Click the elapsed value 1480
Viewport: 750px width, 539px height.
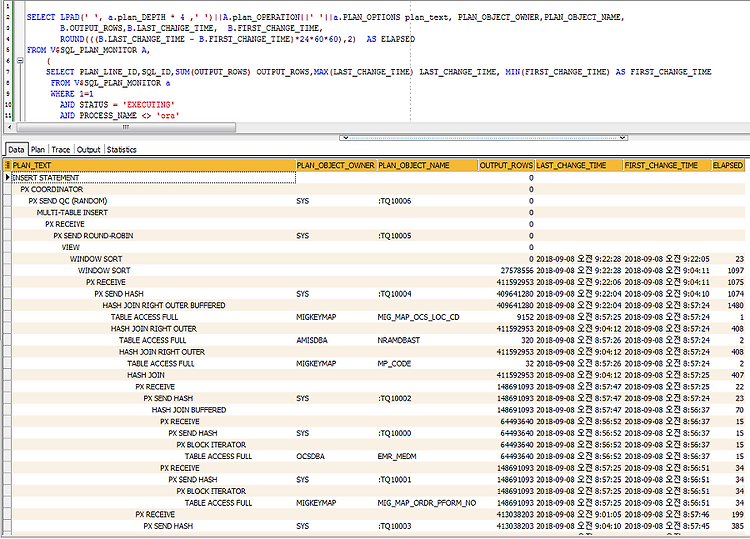(x=736, y=305)
